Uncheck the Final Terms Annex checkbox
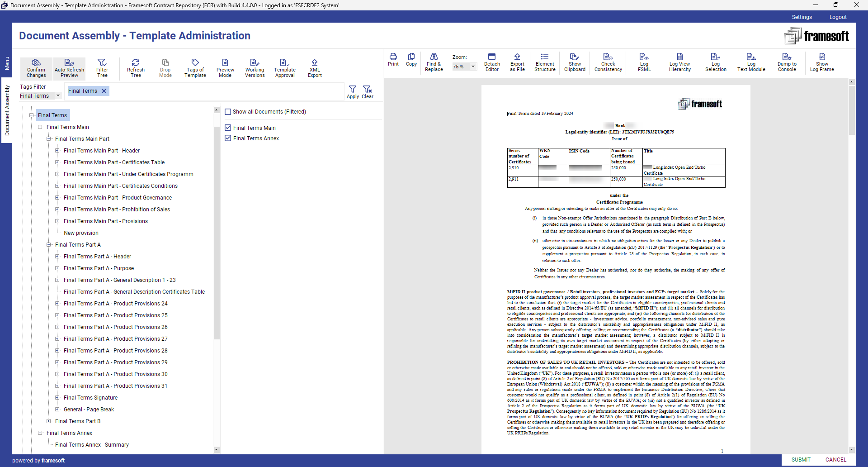Viewport: 868px width, 467px height. (228, 138)
